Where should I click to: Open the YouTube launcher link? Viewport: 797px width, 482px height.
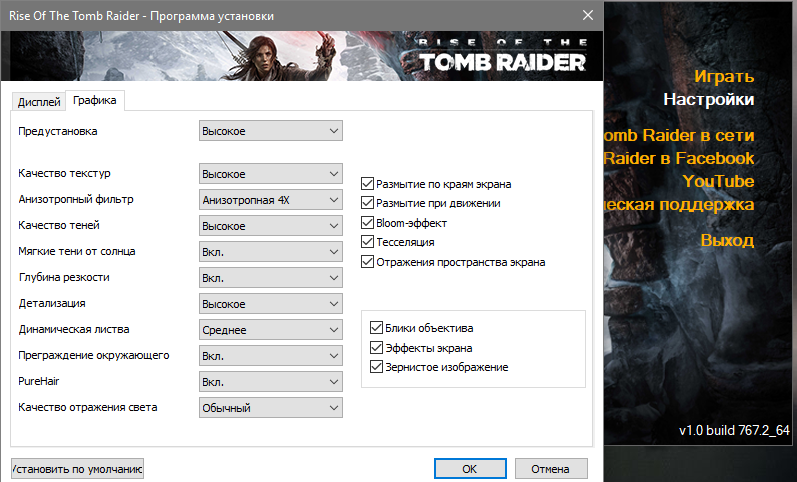718,181
